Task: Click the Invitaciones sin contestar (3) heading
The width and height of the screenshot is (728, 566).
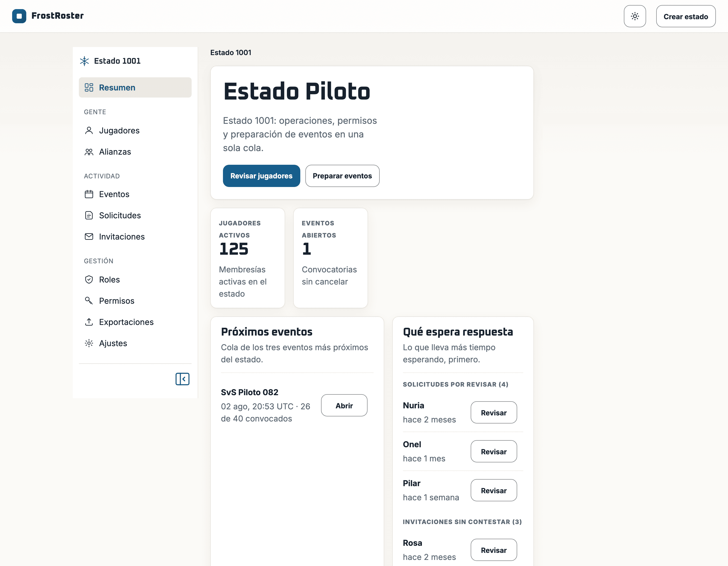Action: coord(462,522)
